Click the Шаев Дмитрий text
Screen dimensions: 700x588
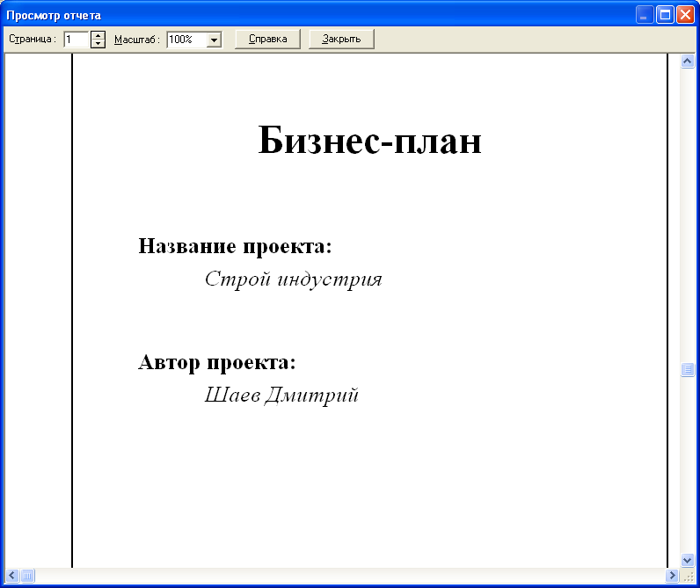tap(281, 396)
